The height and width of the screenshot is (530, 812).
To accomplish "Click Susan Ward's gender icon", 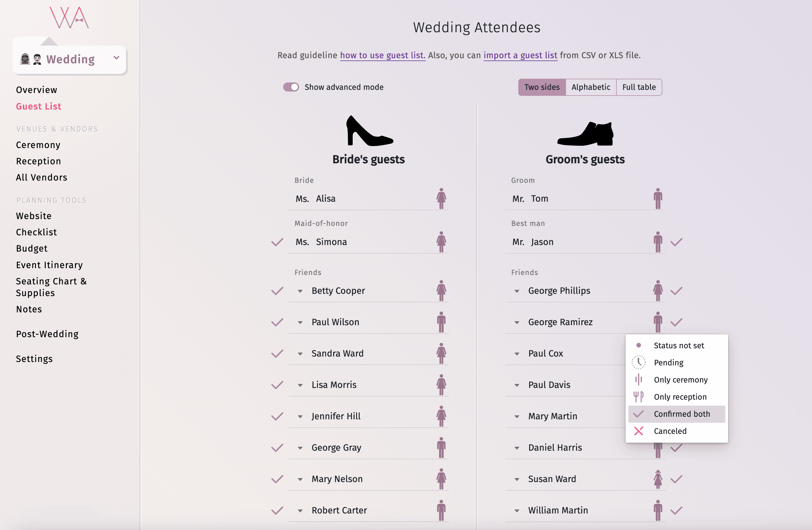I will click(658, 479).
